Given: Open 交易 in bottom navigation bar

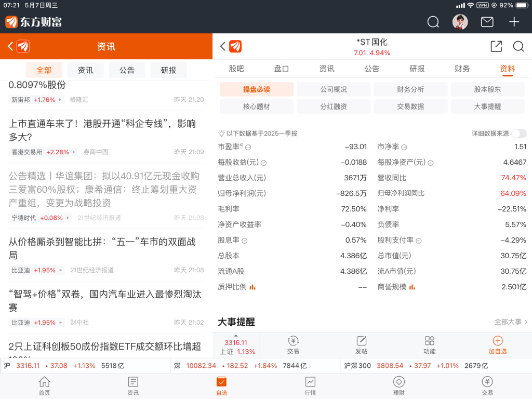Looking at the screenshot, I should tap(487, 386).
